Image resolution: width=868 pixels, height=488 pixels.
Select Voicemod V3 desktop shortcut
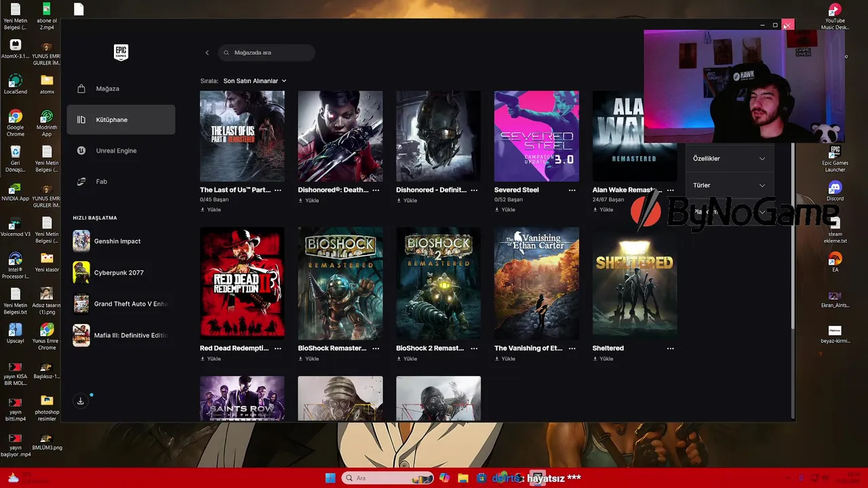click(15, 227)
